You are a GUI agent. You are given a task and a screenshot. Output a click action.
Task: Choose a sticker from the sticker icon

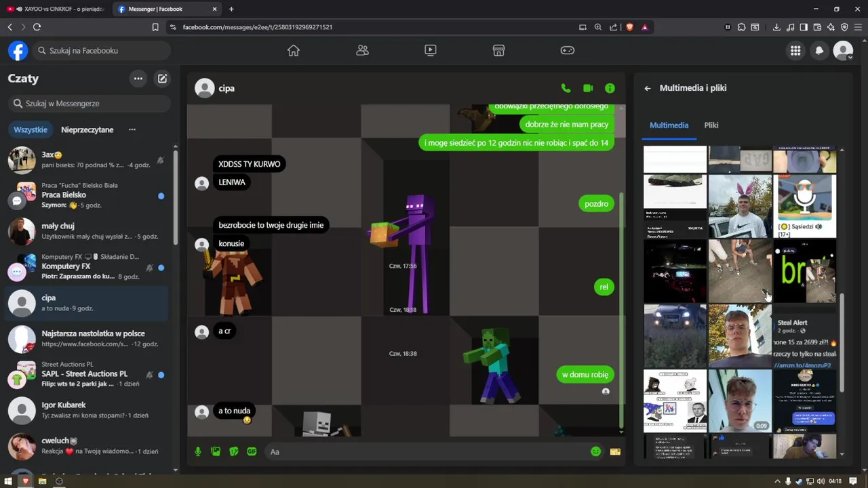234,451
